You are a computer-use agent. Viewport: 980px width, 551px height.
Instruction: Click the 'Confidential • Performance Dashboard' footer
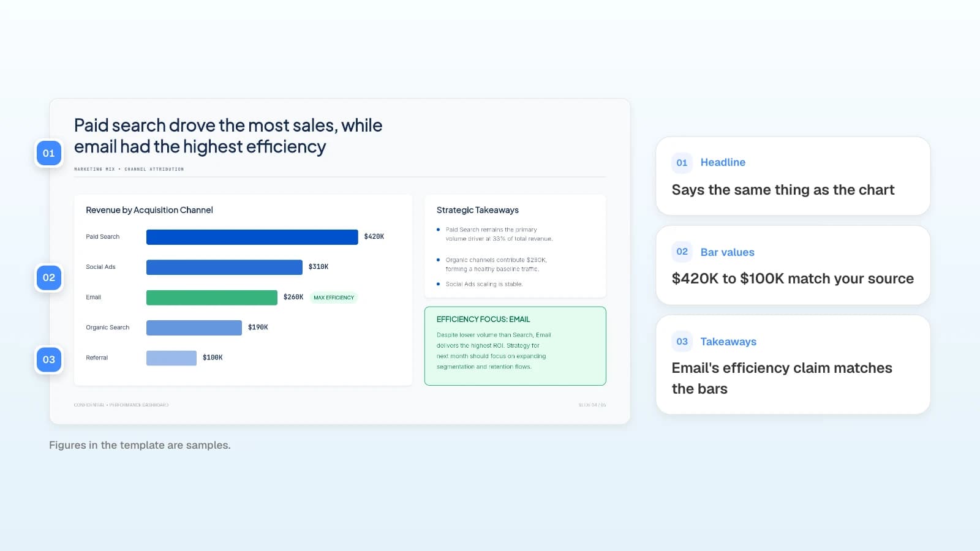click(121, 405)
